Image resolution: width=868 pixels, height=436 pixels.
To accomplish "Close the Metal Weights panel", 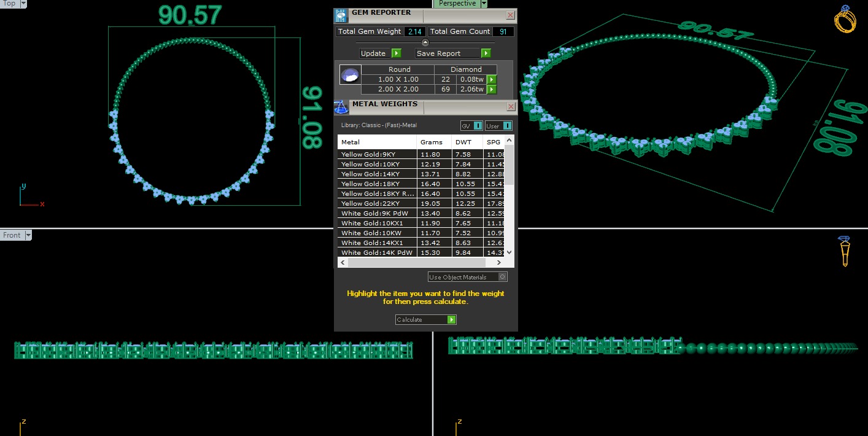I will tap(511, 107).
